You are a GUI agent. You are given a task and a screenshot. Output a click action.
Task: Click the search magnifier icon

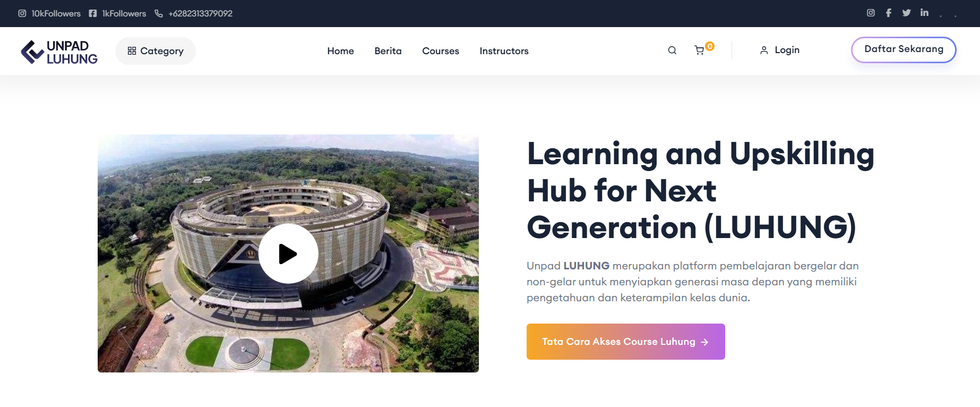[x=672, y=50]
